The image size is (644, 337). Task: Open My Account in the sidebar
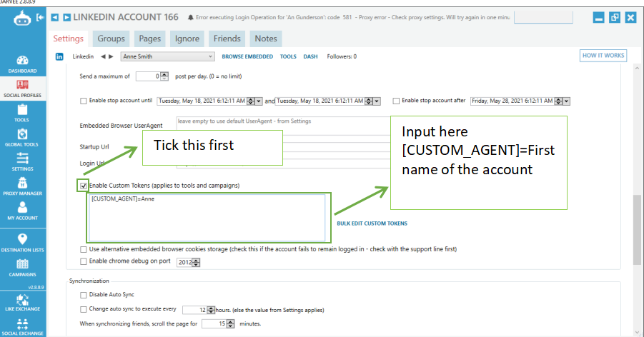22,211
